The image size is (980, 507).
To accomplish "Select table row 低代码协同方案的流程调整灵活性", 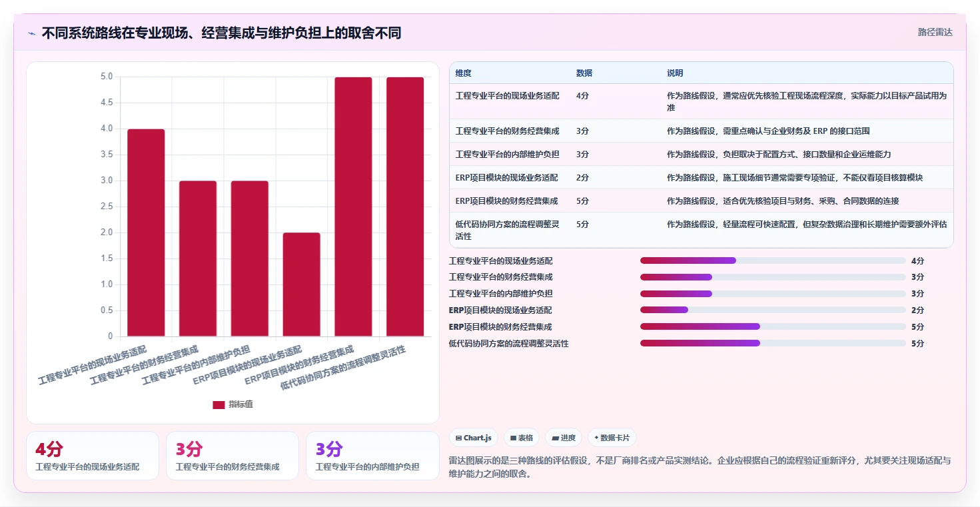I will pos(702,230).
